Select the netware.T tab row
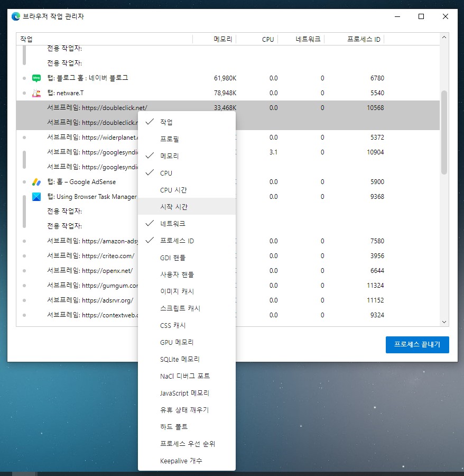The image size is (464, 476). click(228, 93)
